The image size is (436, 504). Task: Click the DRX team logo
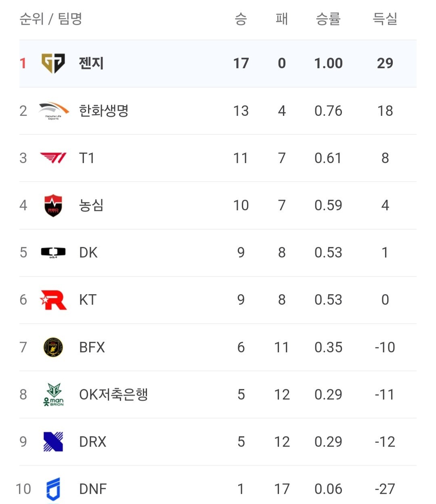pos(53,441)
